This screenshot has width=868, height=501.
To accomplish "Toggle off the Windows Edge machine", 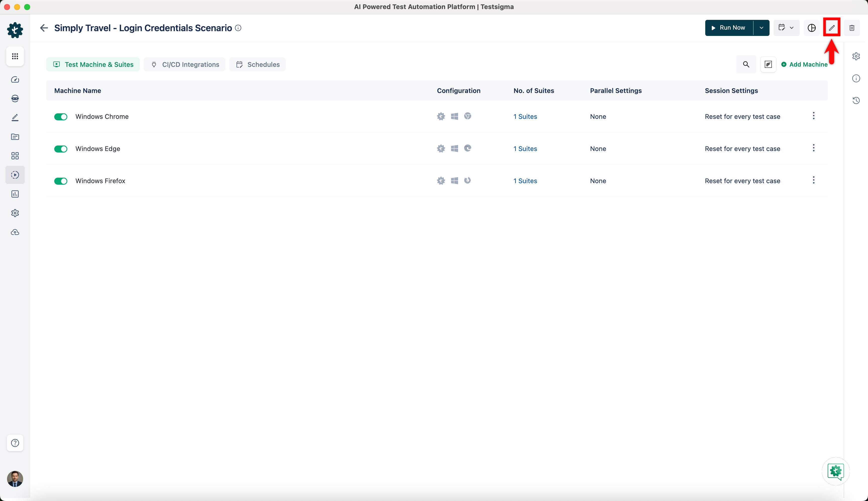I will point(61,149).
